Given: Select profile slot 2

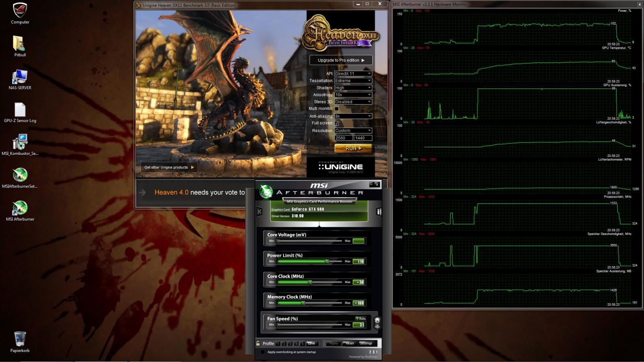Looking at the screenshot, I should (x=284, y=343).
